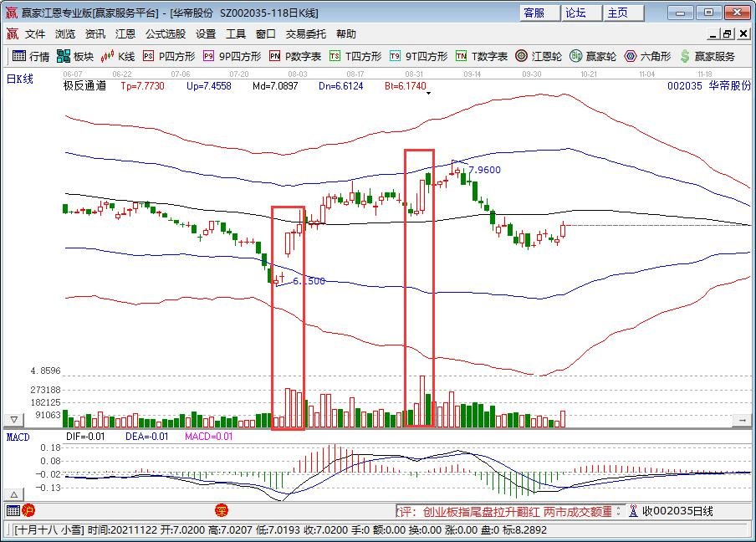Open the 窗口 menu
The width and height of the screenshot is (756, 542).
click(266, 33)
